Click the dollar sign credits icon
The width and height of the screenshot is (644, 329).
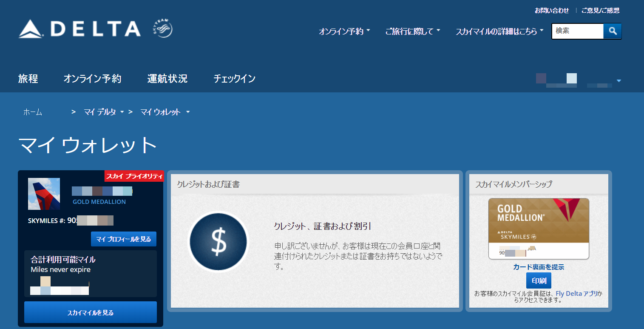(x=218, y=241)
